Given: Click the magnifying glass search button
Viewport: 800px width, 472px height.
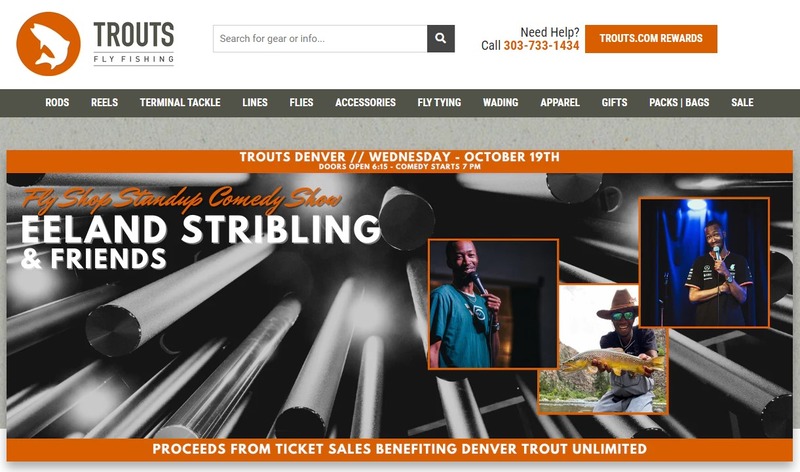Looking at the screenshot, I should (x=441, y=38).
